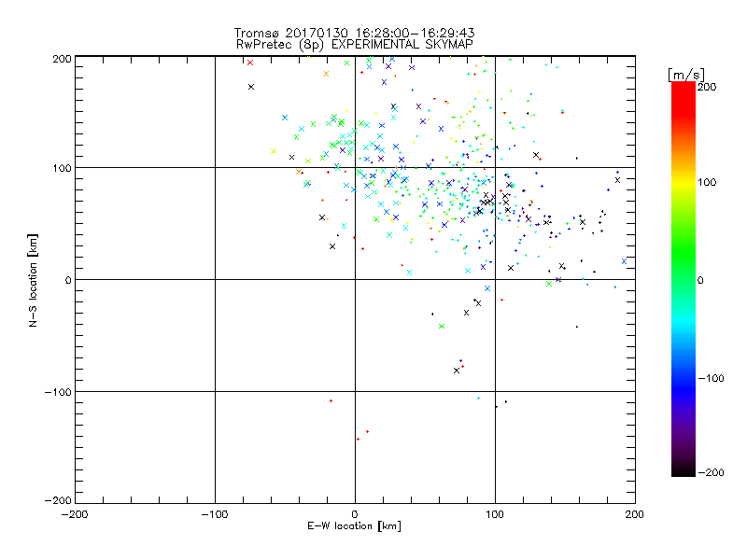The image size is (747, 560).
Task: Click the 'N-S location [km]' axis label
Action: click(x=33, y=281)
